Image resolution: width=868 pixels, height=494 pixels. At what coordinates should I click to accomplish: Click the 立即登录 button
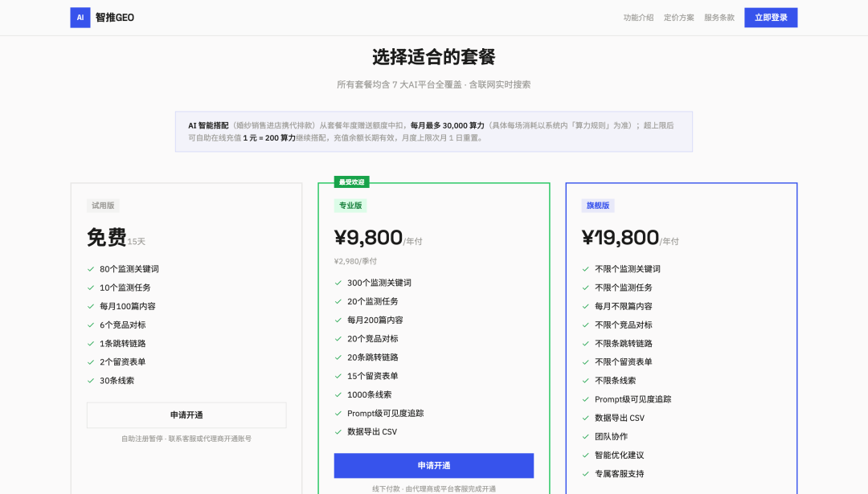[771, 18]
